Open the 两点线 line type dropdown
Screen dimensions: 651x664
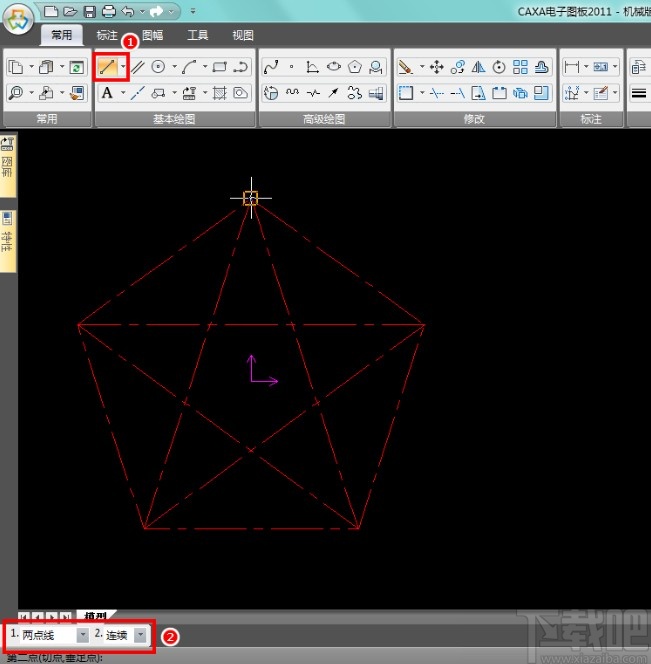coord(82,635)
